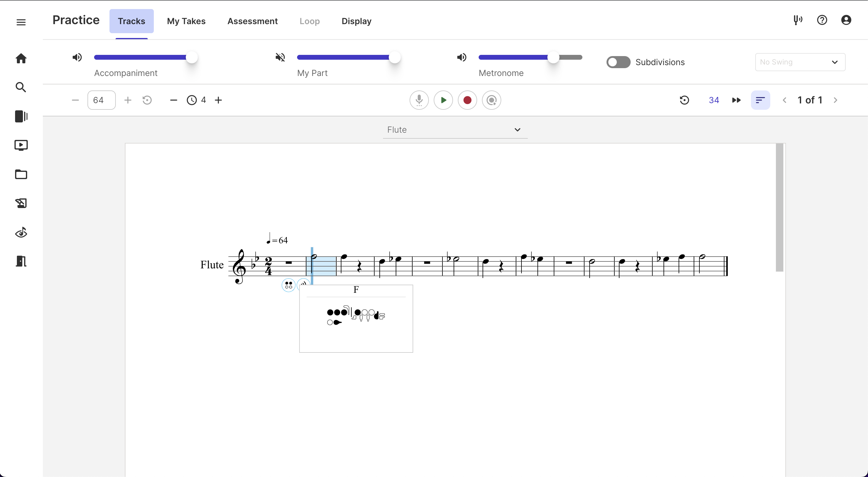This screenshot has height=477, width=868.
Task: Toggle the Subdivisions switch
Action: tap(618, 62)
